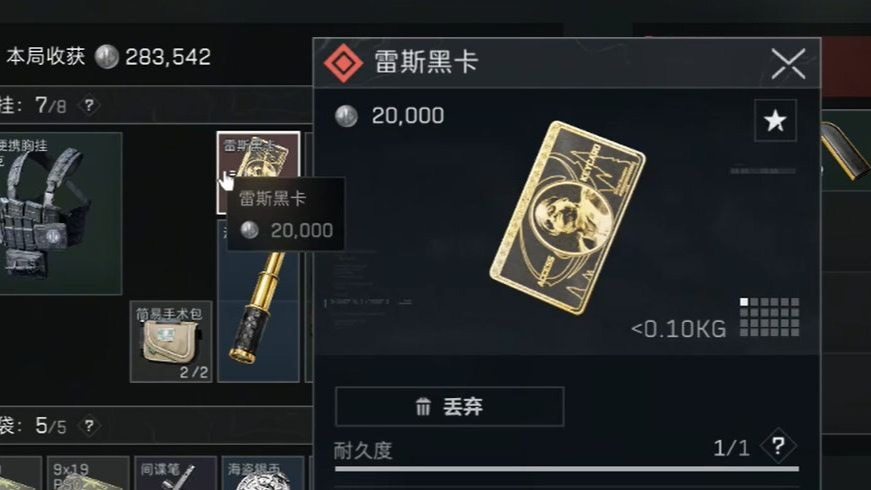Select the 雷斯黑卡 item slot in inventory
The image size is (871, 490).
(x=258, y=173)
